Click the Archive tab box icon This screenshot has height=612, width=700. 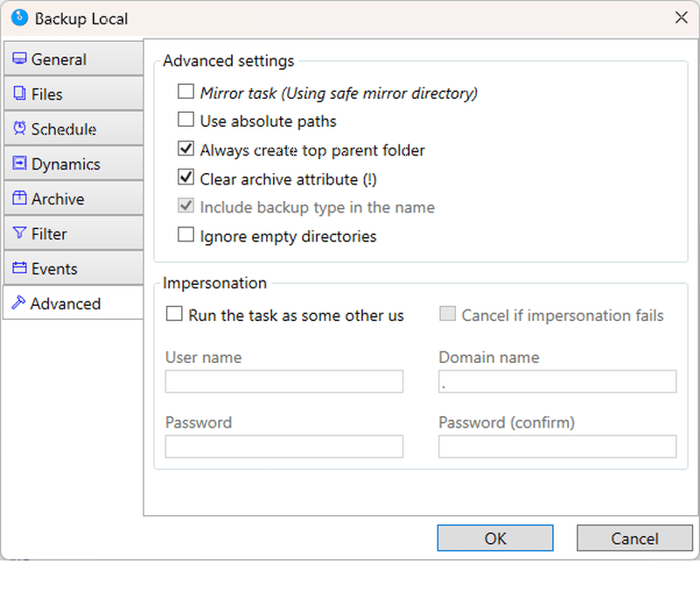pyautogui.click(x=19, y=198)
